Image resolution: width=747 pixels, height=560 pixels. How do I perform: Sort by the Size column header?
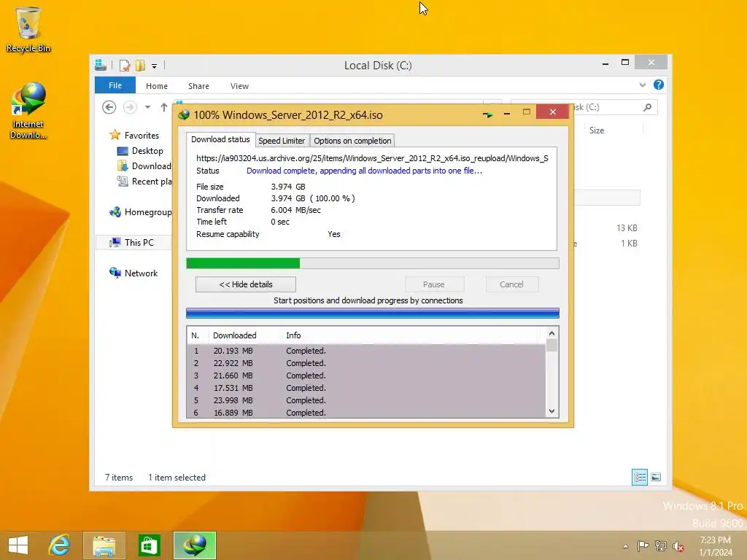pyautogui.click(x=597, y=131)
